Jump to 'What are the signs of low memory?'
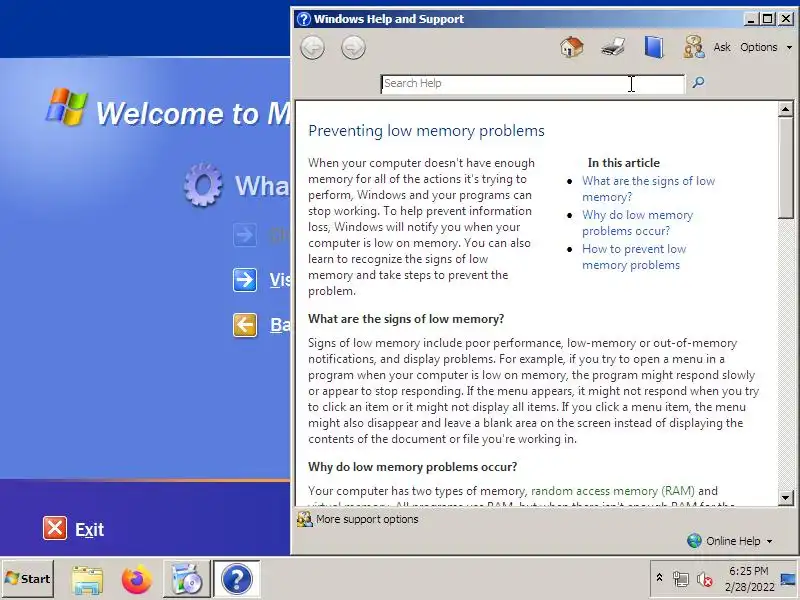800x600 pixels. point(648,189)
